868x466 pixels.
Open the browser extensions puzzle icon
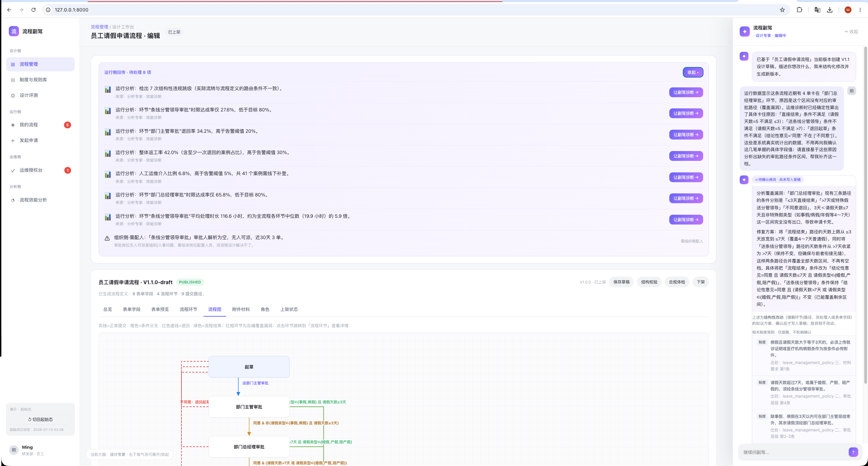pyautogui.click(x=799, y=10)
